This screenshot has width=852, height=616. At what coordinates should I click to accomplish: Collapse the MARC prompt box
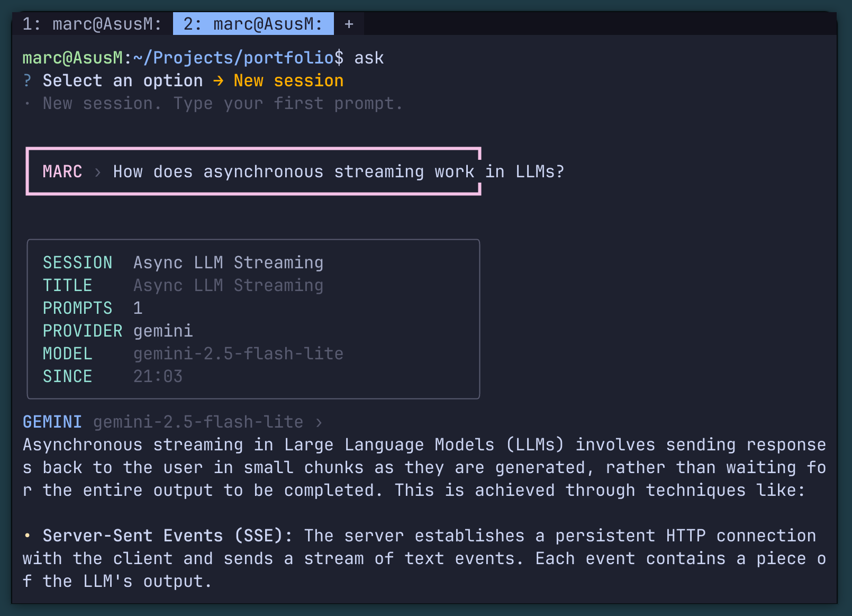[253, 171]
